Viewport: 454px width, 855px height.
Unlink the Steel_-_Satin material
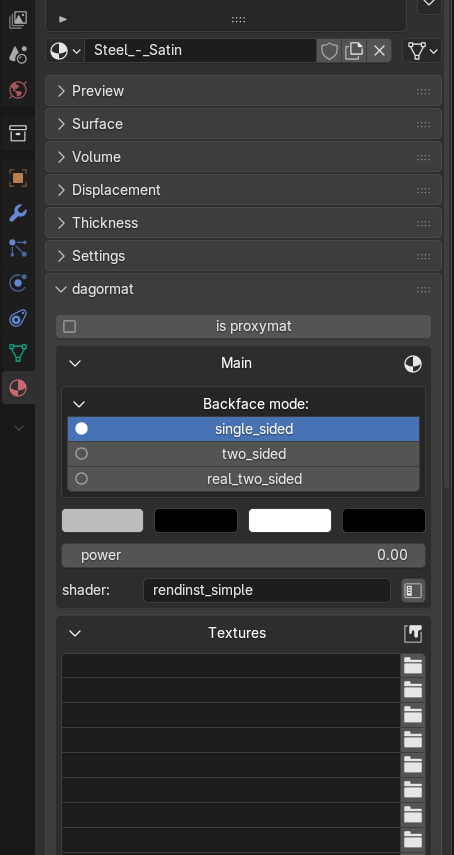[x=379, y=51]
